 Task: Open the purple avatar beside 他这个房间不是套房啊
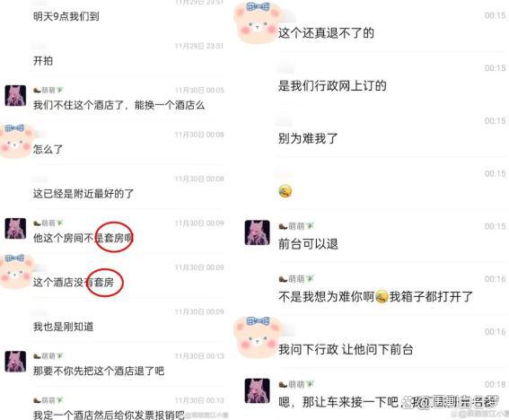(x=15, y=228)
